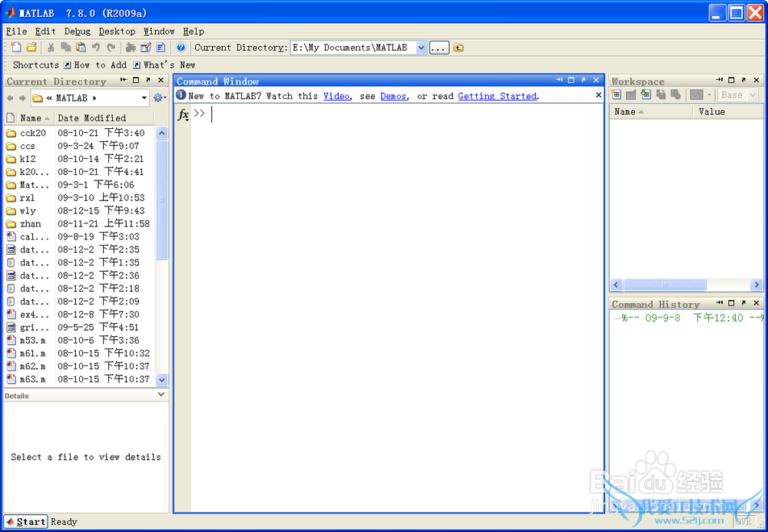This screenshot has height=532, width=768.
Task: Open the Desktop menu
Action: pyautogui.click(x=117, y=31)
